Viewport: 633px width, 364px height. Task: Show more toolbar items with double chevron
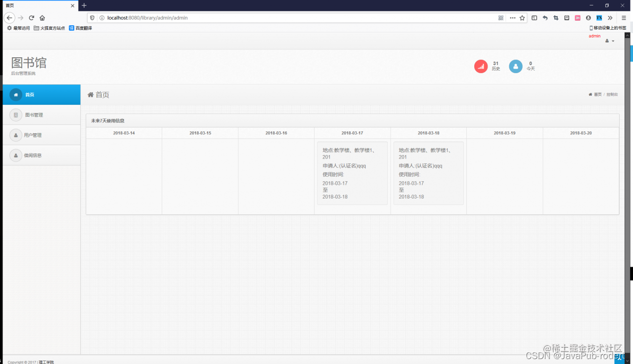(x=610, y=18)
